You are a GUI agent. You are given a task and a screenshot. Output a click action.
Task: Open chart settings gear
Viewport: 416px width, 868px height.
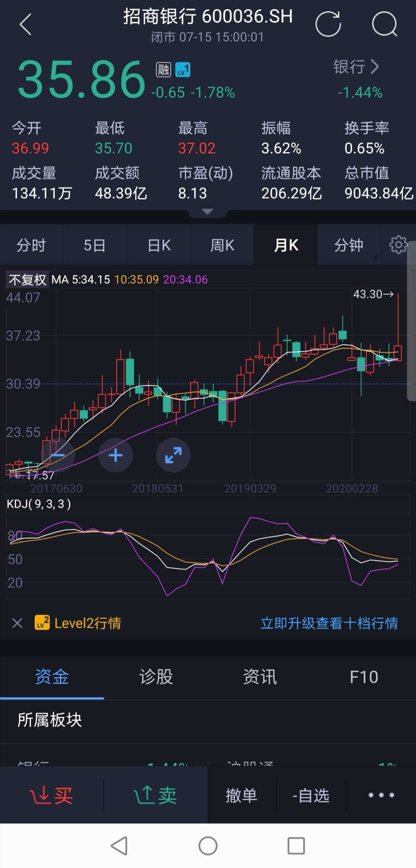point(398,245)
